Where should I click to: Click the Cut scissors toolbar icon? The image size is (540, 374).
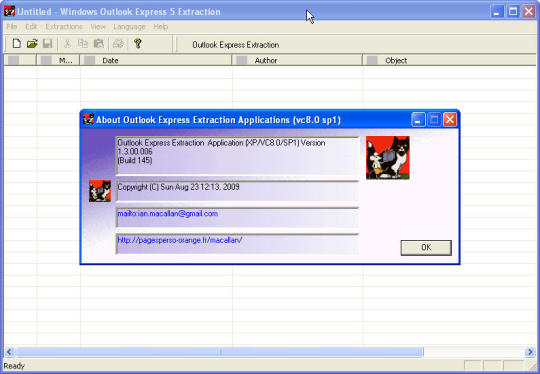coord(68,44)
